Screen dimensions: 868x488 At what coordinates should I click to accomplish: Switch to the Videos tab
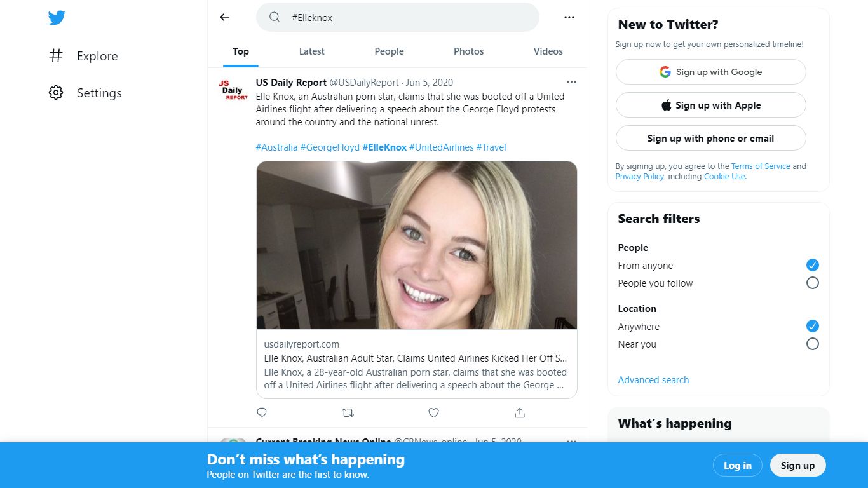(548, 51)
